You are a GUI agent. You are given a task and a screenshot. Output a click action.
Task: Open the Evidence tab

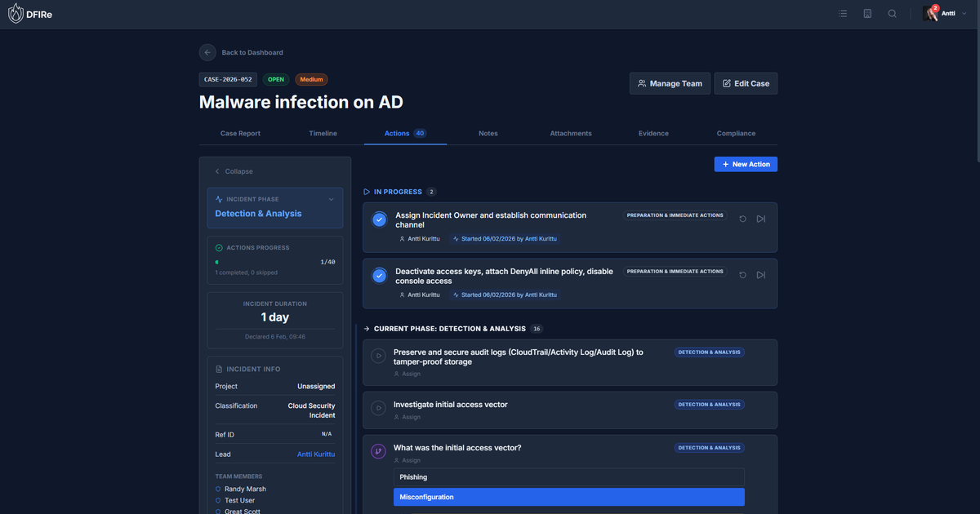(653, 133)
